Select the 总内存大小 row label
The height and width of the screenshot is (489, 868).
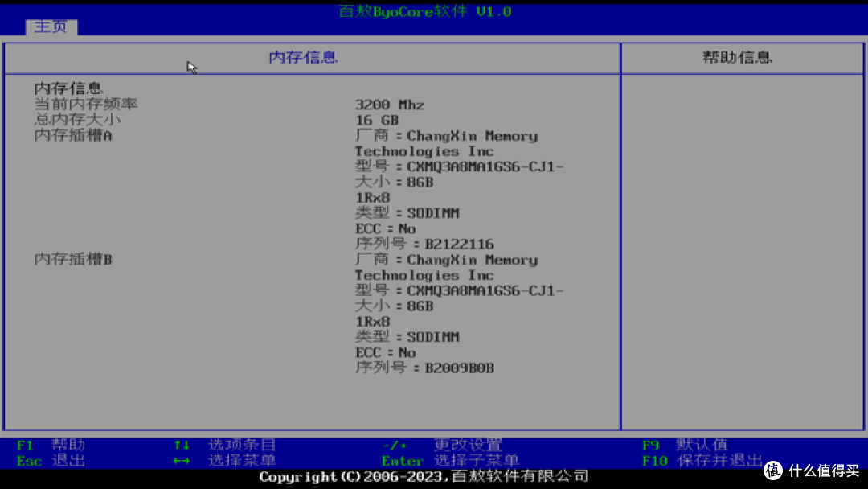point(77,119)
